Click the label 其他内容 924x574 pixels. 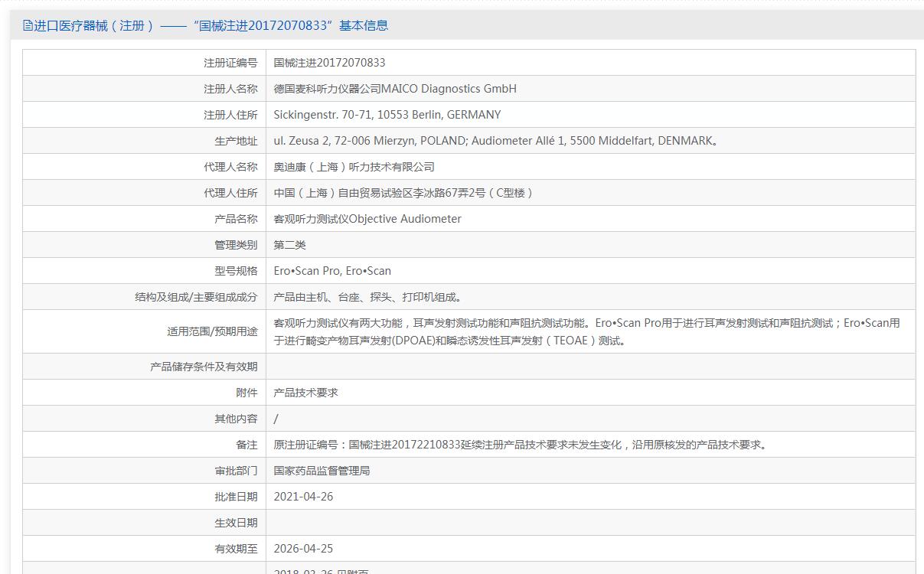236,419
